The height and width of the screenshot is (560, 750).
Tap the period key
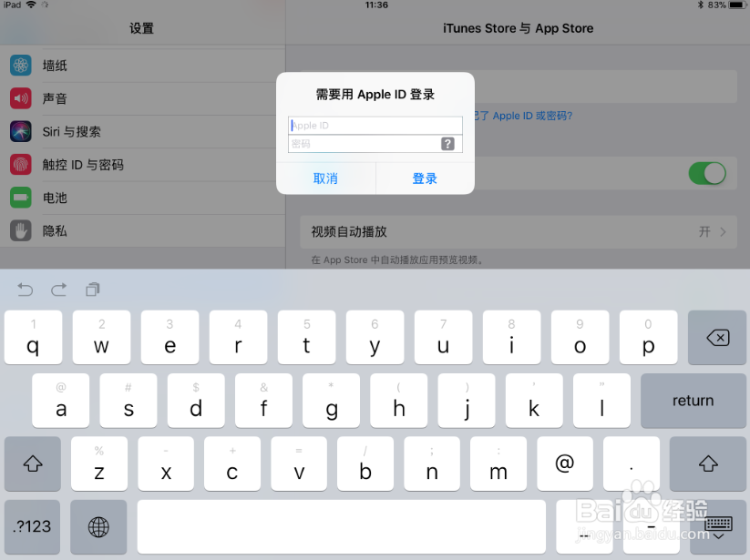point(632,463)
